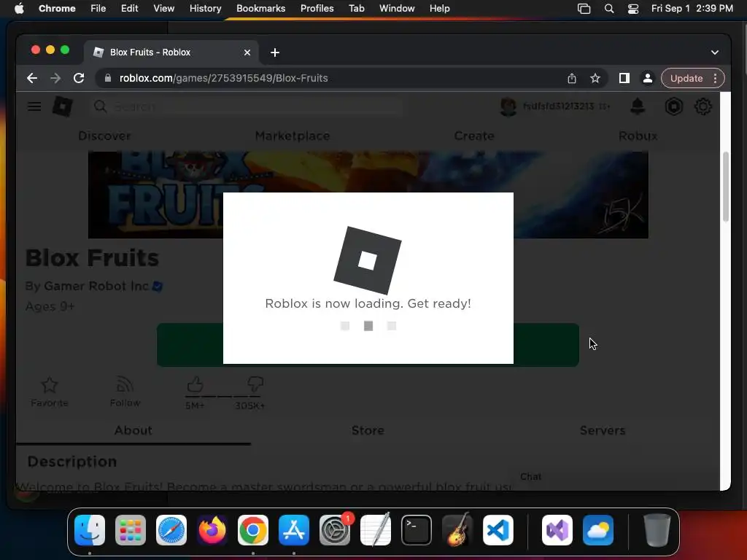Open the Bookmarks menu
Image resolution: width=747 pixels, height=560 pixels.
coord(260,9)
